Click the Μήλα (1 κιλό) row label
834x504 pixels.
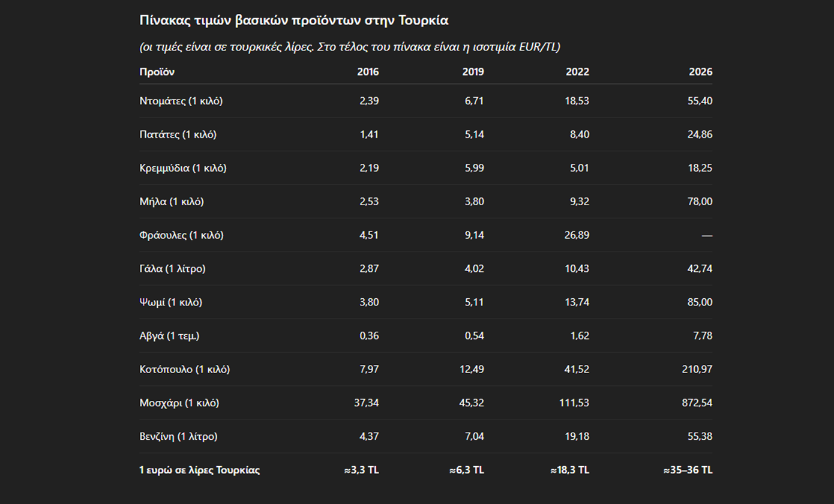(171, 202)
